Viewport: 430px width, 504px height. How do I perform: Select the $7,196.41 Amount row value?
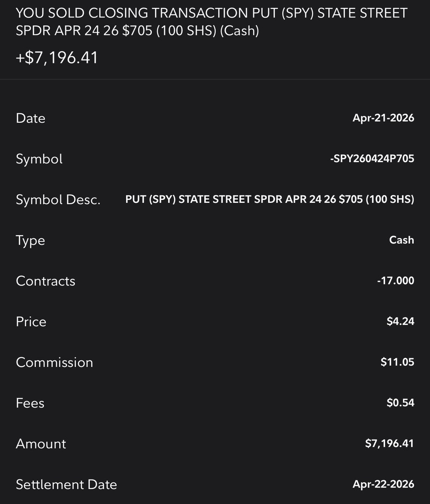pos(389,444)
